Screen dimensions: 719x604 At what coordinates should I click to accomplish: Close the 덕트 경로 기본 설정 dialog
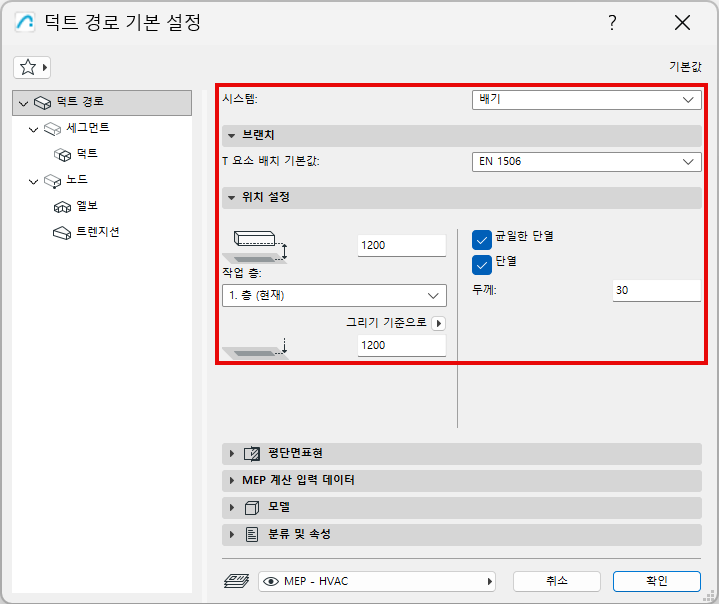(x=682, y=22)
